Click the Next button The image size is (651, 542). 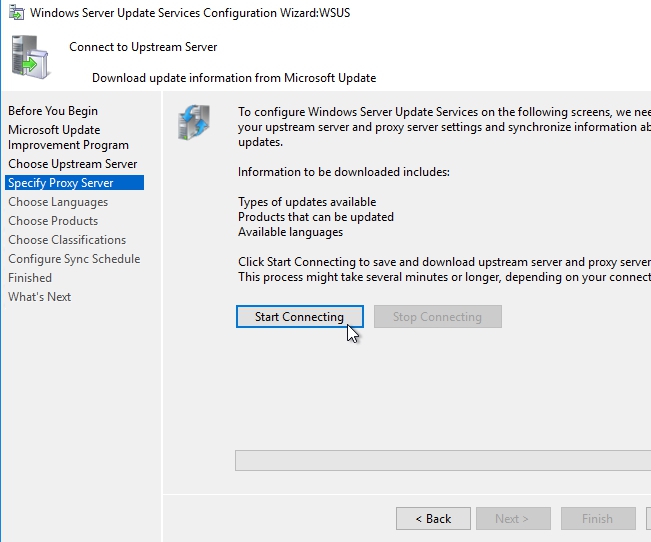511,519
